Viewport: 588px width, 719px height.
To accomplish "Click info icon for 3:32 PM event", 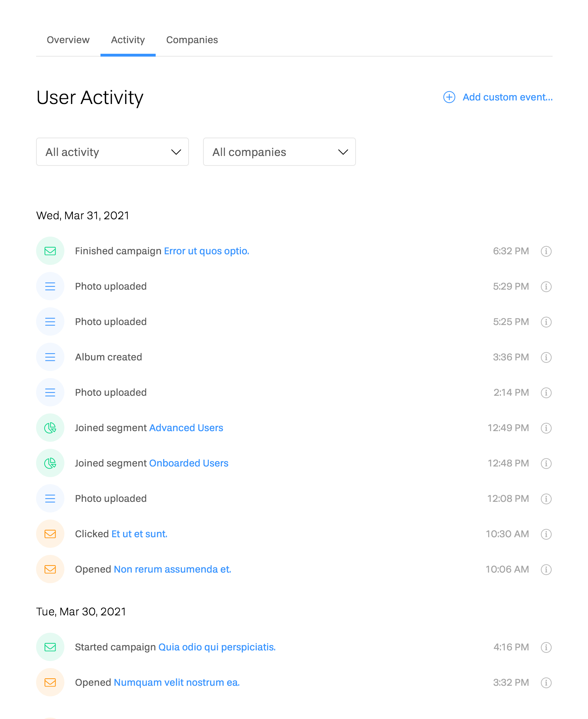I will [x=546, y=683].
